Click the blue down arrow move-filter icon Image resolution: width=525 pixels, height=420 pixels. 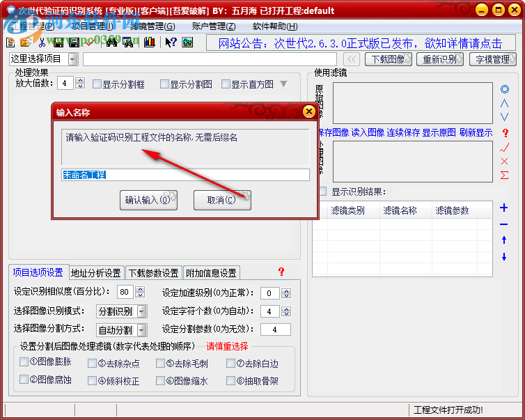[504, 257]
